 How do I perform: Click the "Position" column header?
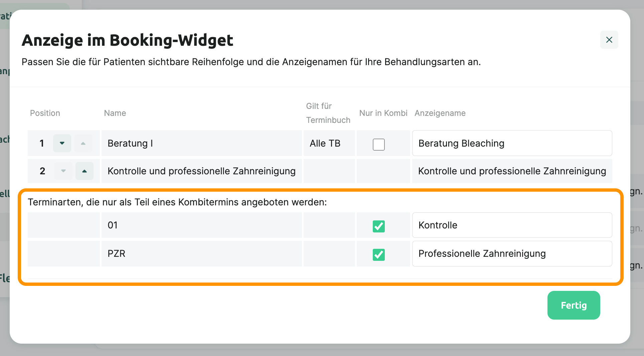click(x=45, y=113)
